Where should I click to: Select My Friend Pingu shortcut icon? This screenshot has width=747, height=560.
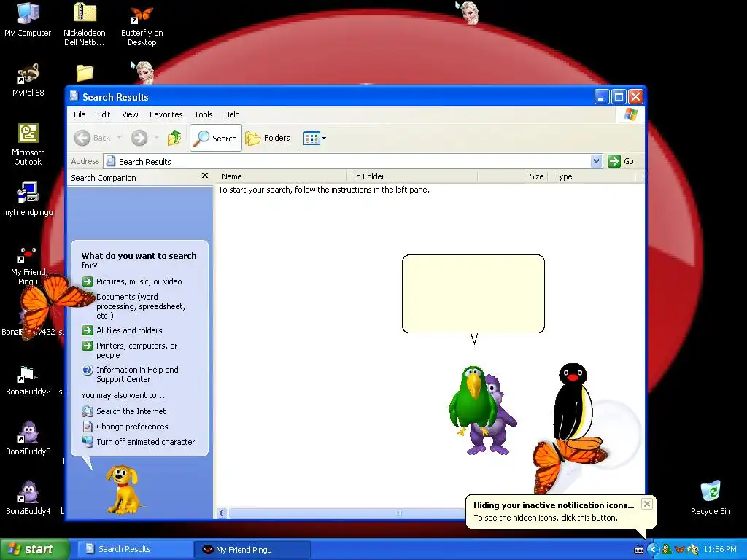tap(28, 265)
